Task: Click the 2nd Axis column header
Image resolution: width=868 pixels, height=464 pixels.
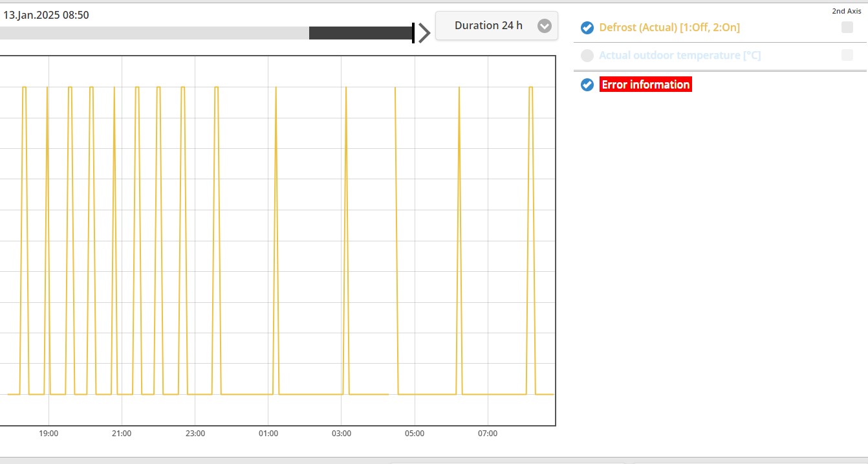Action: (x=846, y=11)
